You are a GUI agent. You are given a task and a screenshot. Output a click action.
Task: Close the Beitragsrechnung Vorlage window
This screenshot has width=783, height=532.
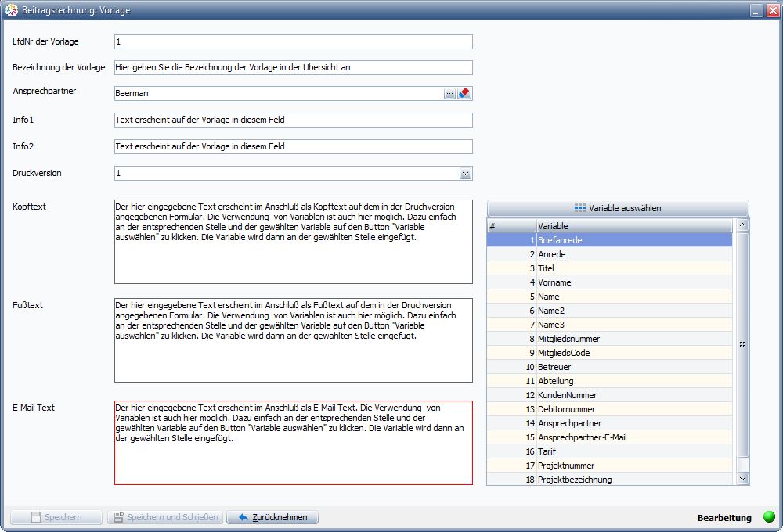coord(773,10)
